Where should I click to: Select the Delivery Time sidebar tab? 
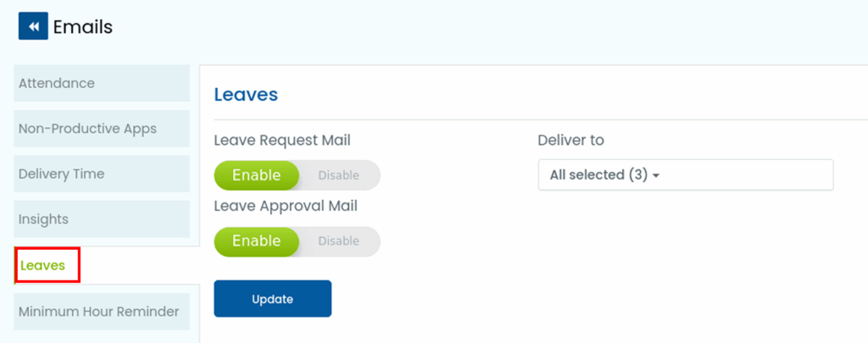pos(102,174)
